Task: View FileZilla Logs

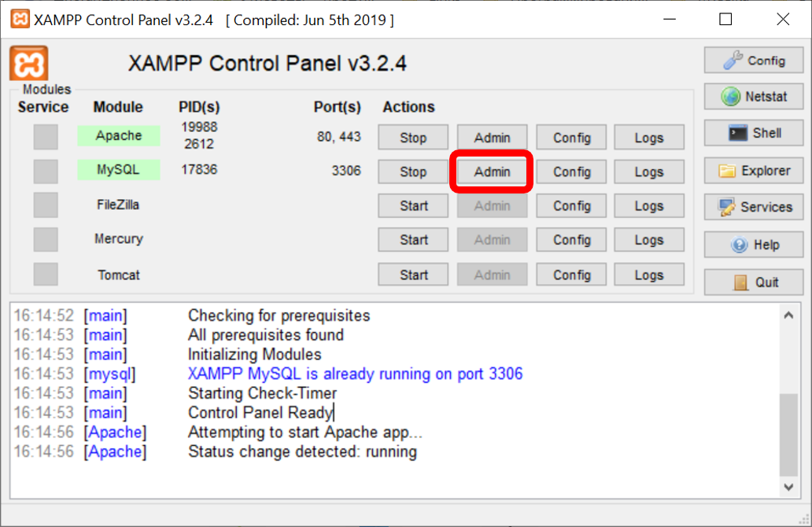Action: 649,206
